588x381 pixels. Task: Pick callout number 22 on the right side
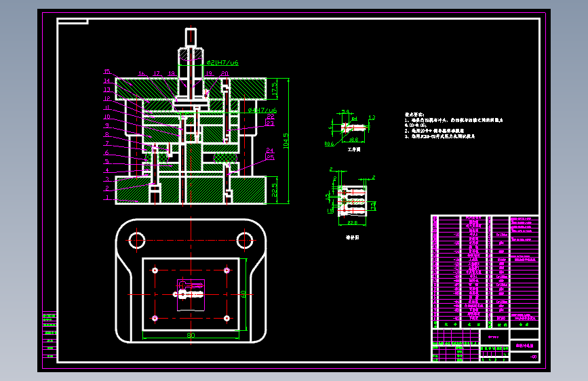click(271, 117)
